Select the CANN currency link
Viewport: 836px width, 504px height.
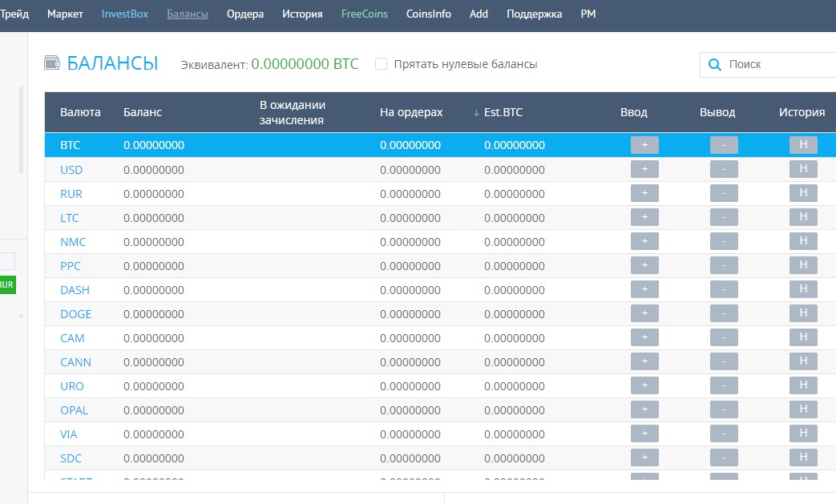tap(75, 362)
